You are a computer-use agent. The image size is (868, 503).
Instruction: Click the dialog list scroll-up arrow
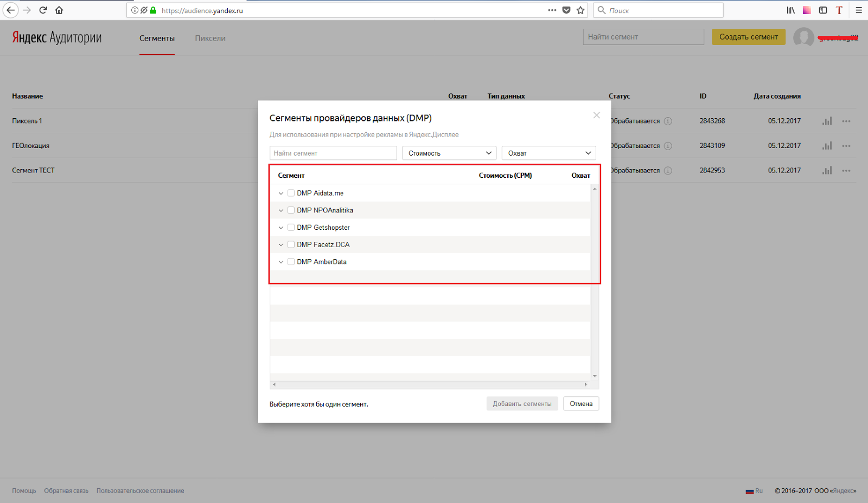click(595, 189)
